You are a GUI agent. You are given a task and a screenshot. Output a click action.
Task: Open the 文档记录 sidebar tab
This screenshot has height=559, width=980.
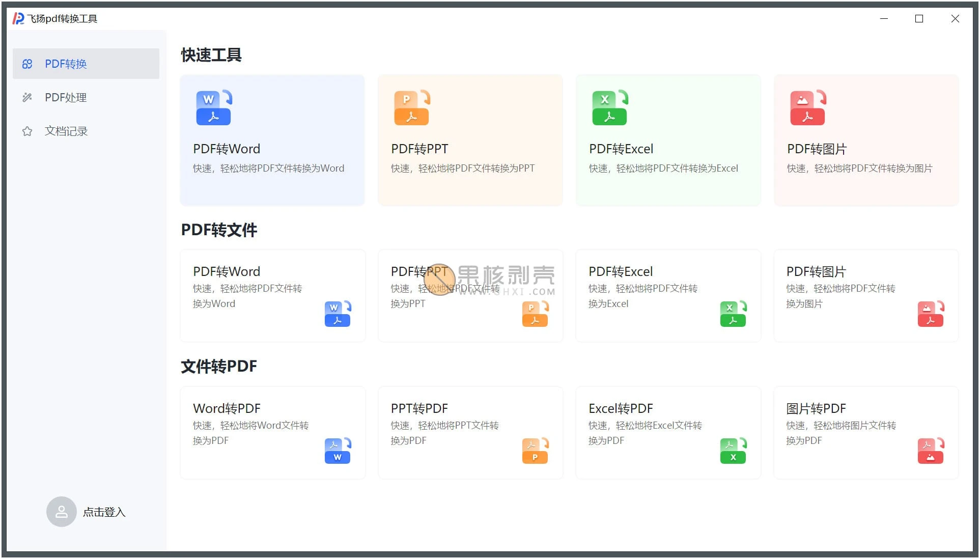click(66, 131)
